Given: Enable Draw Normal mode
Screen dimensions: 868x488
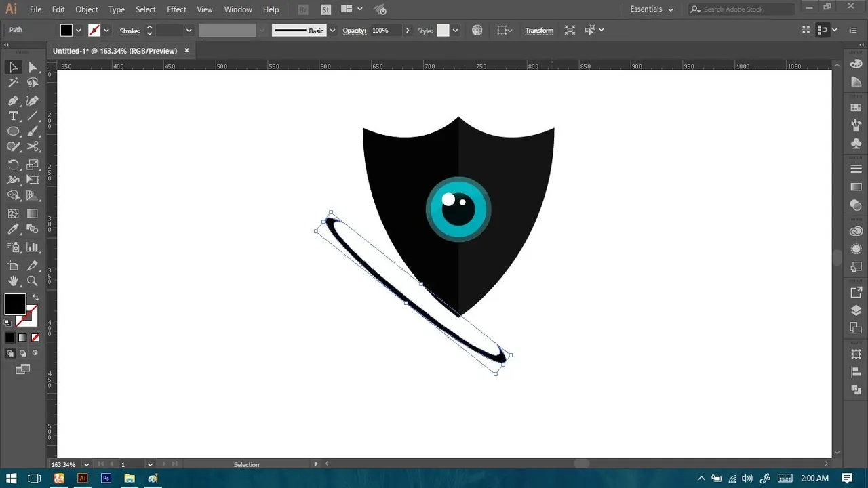Looking at the screenshot, I should click(9, 353).
